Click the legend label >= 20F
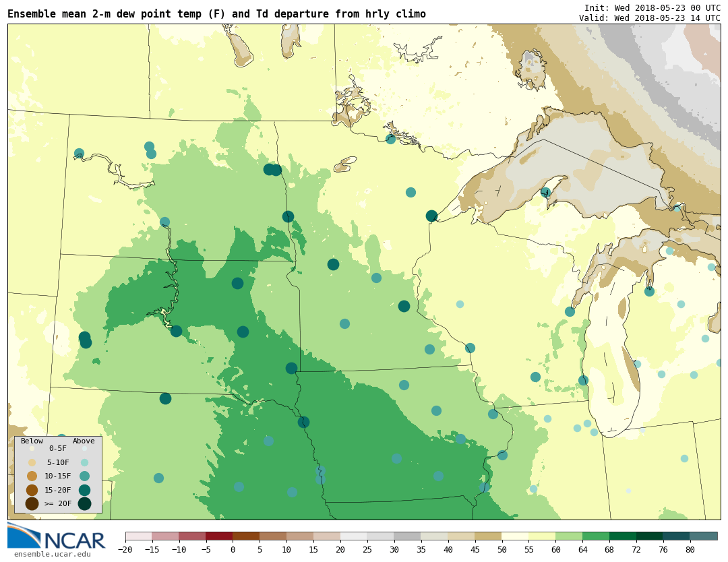Image resolution: width=728 pixels, height=562 pixels. click(x=58, y=503)
